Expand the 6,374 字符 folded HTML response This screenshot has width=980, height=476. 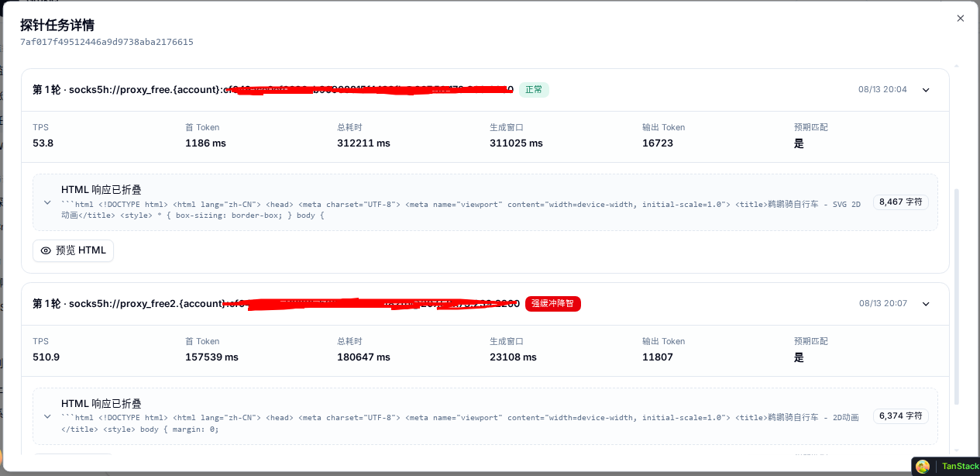47,416
